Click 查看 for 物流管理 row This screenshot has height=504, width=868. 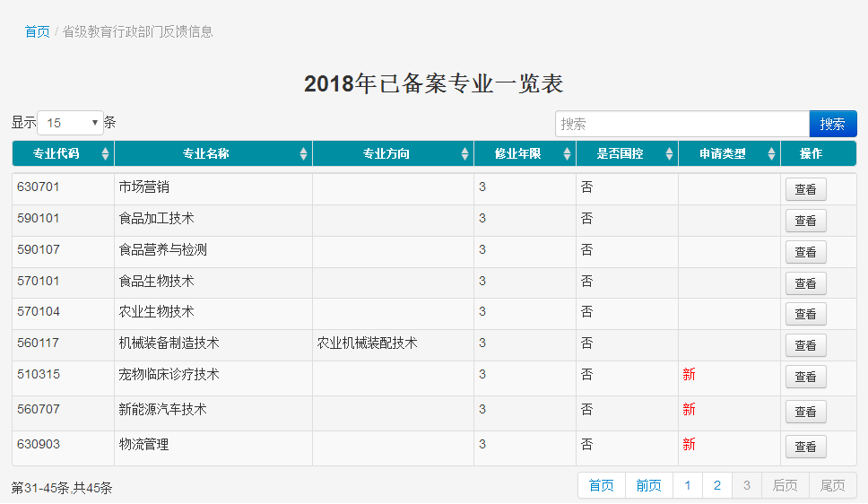[x=805, y=447]
